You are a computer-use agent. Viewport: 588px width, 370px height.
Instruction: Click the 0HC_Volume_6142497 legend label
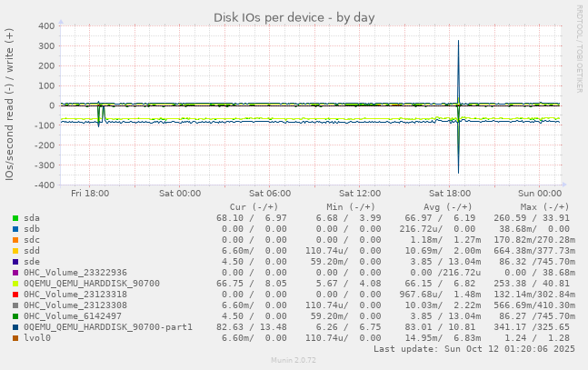(72, 316)
